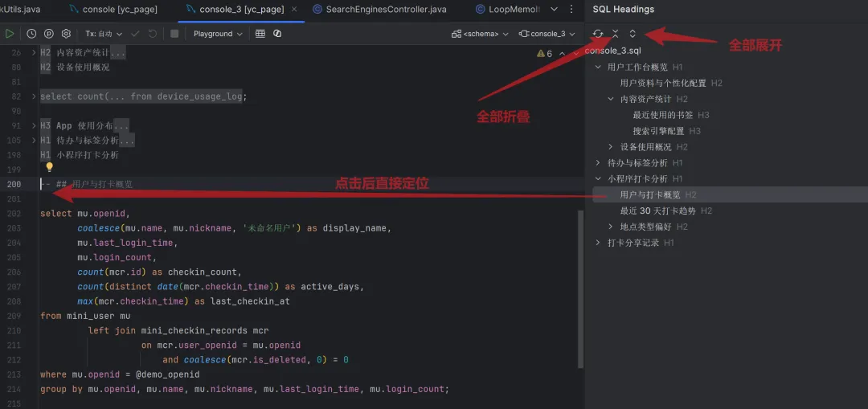Go to 搜索引擎配置 H3 heading
Image resolution: width=868 pixels, height=409 pixels.
click(659, 131)
